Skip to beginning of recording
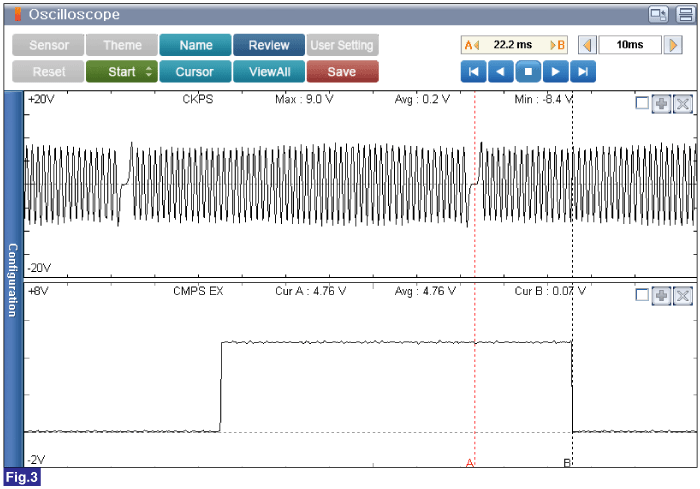This screenshot has width=700, height=489. click(x=473, y=71)
